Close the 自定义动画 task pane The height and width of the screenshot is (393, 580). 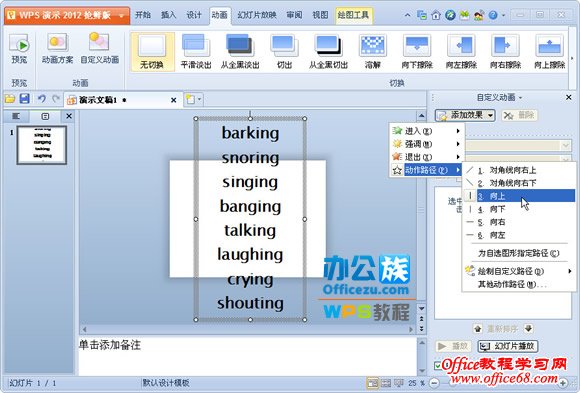point(569,97)
